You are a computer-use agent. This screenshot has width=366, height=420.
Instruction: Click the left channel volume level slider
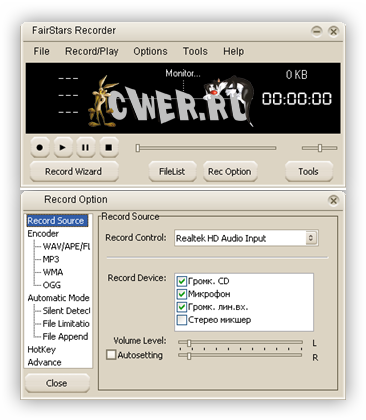point(240,342)
